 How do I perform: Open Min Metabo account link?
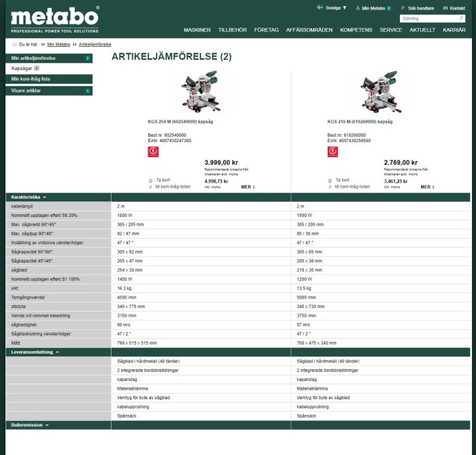click(373, 8)
